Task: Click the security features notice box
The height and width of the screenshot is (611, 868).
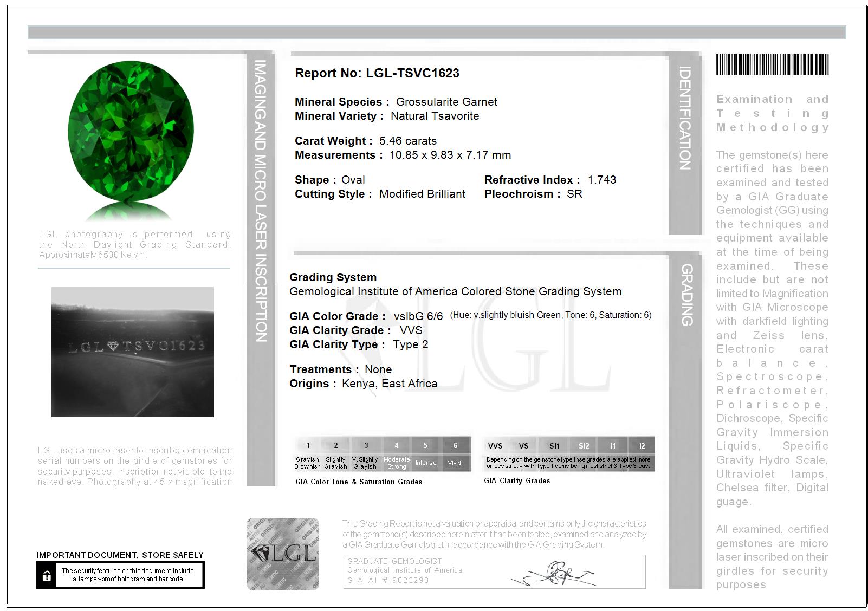Action: click(x=120, y=575)
